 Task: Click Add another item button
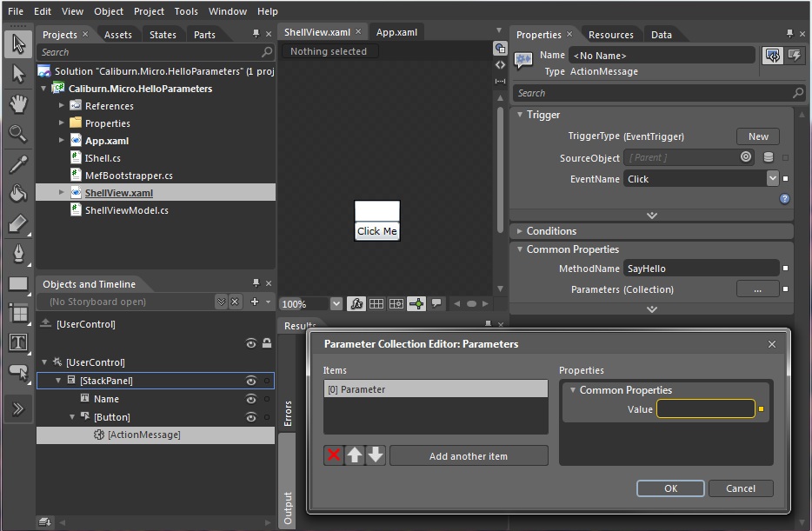[x=469, y=455]
